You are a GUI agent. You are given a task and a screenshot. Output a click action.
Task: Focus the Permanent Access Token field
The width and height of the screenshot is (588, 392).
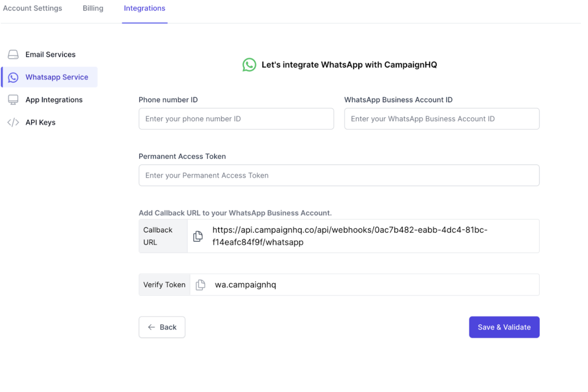pyautogui.click(x=339, y=175)
